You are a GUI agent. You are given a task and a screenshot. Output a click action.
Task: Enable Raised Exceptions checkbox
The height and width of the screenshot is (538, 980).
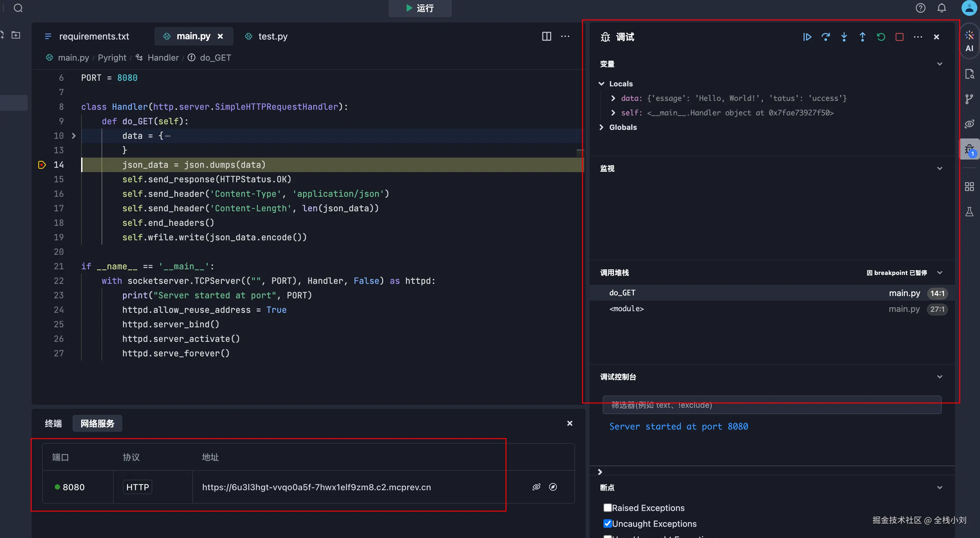tap(608, 508)
